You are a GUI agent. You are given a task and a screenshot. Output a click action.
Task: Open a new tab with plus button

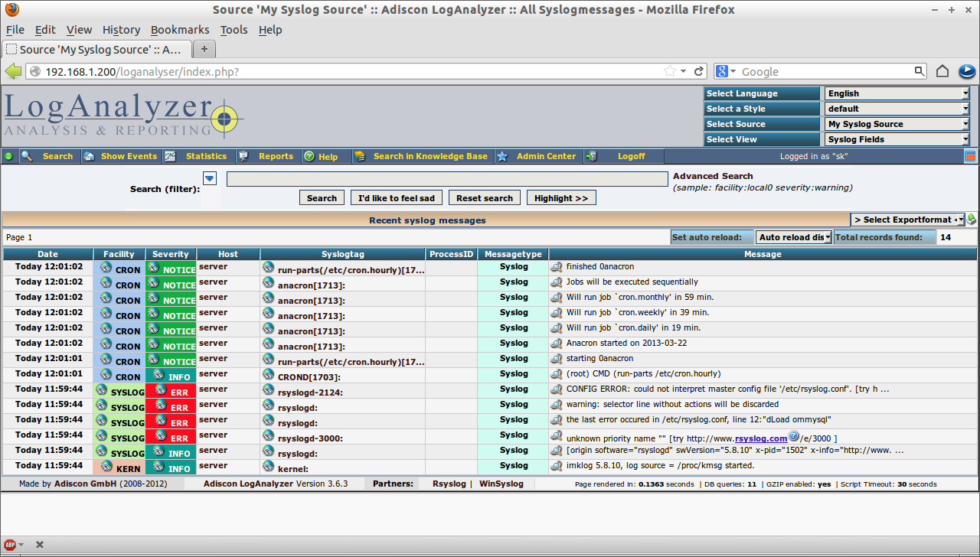204,50
